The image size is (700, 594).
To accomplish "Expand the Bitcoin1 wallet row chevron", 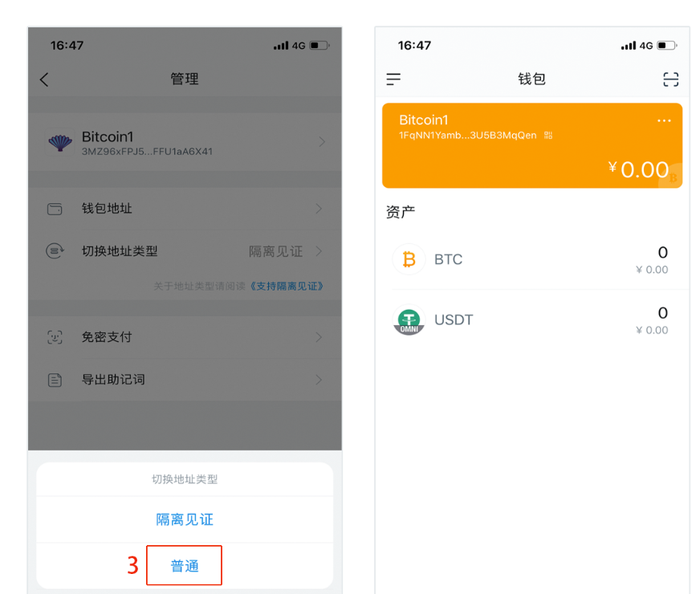I will (321, 142).
